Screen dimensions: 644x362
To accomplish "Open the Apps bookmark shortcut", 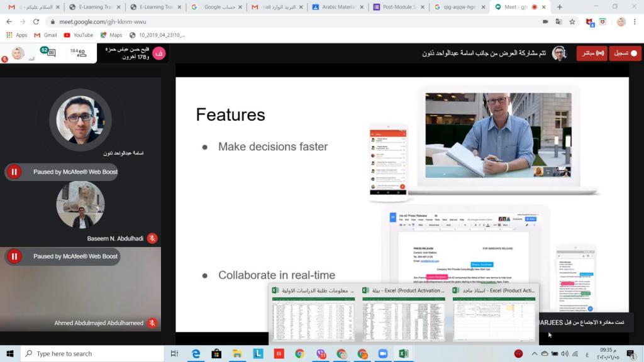I will point(17,35).
